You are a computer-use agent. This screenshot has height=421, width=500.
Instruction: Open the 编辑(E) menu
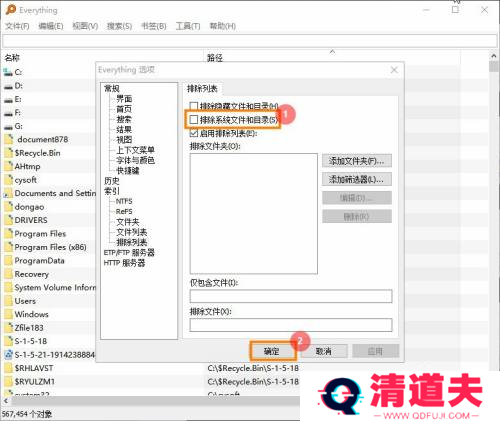coord(51,26)
